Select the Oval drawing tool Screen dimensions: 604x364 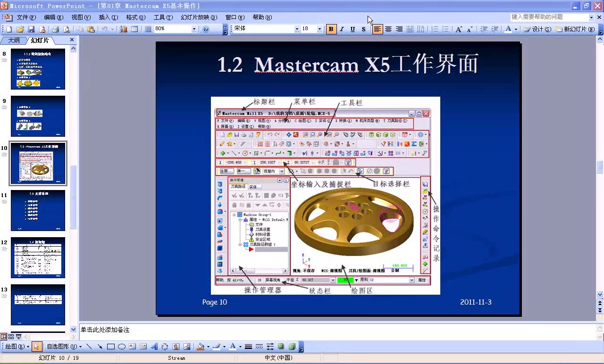coord(122,347)
